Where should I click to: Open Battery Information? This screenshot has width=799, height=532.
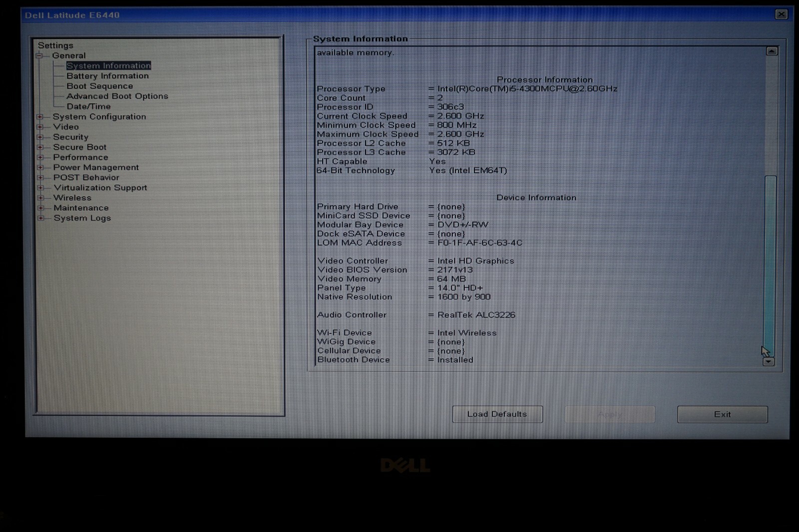(x=107, y=76)
